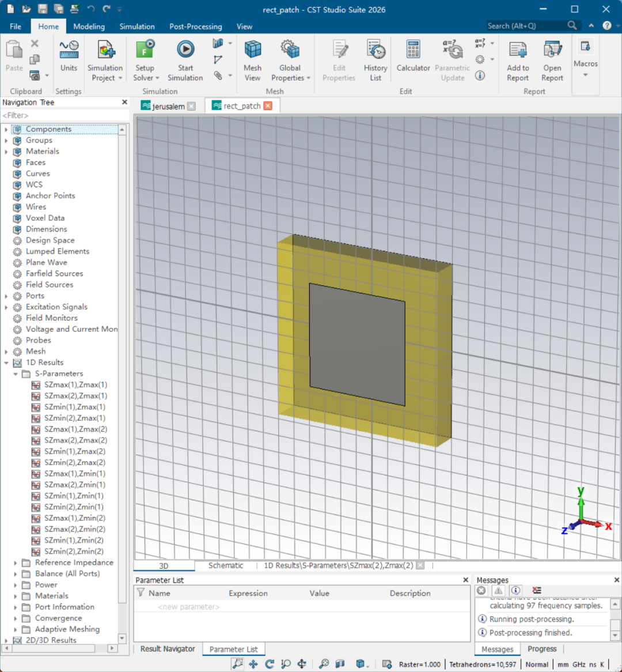Toggle warning messages filter in Messages panel
Image resolution: width=622 pixels, height=672 pixels.
498,591
